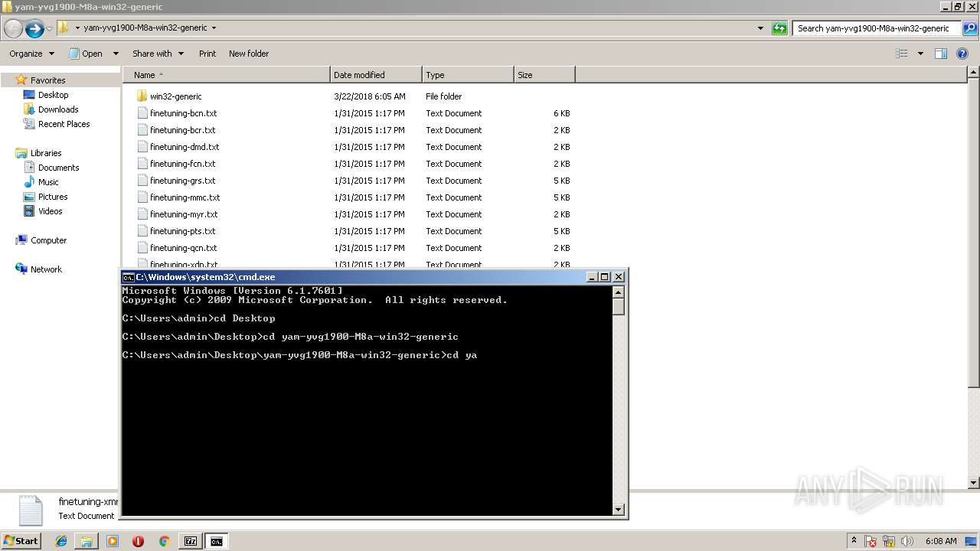Select file finetuning-bcn.txt

[183, 113]
